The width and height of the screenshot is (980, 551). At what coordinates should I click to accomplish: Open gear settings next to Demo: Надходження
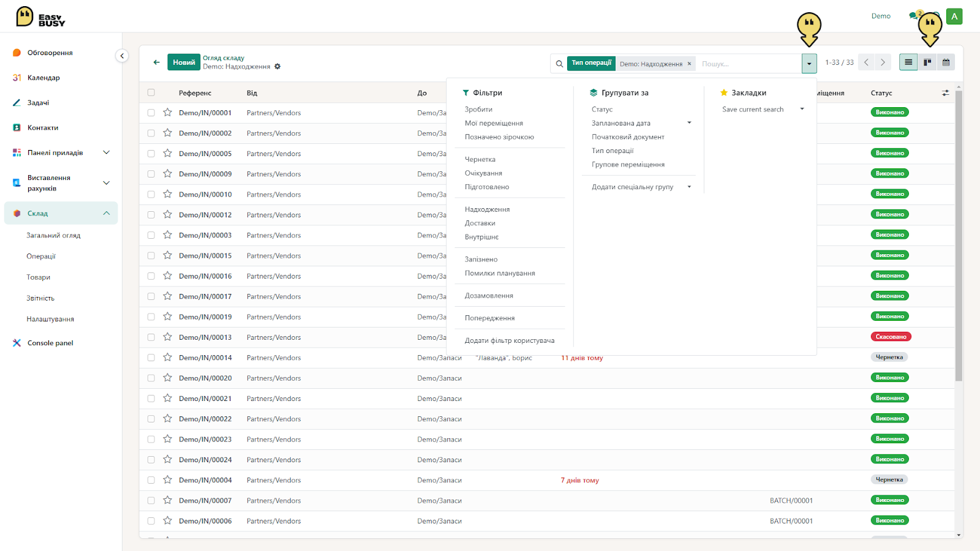(x=277, y=67)
